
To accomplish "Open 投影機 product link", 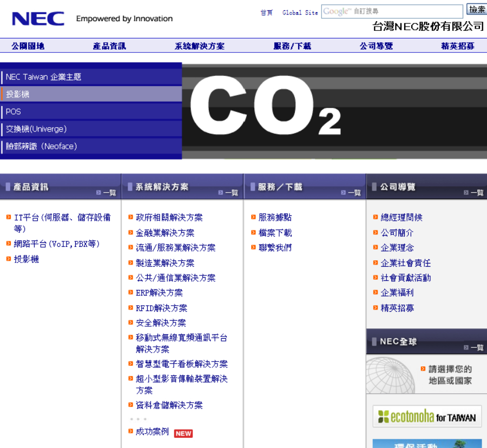I will 27,259.
